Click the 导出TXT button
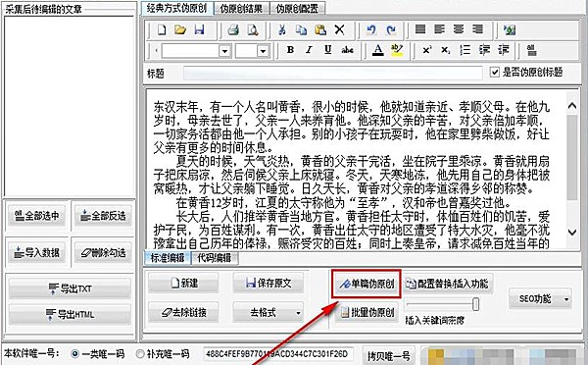The width and height of the screenshot is (588, 365). [71, 288]
